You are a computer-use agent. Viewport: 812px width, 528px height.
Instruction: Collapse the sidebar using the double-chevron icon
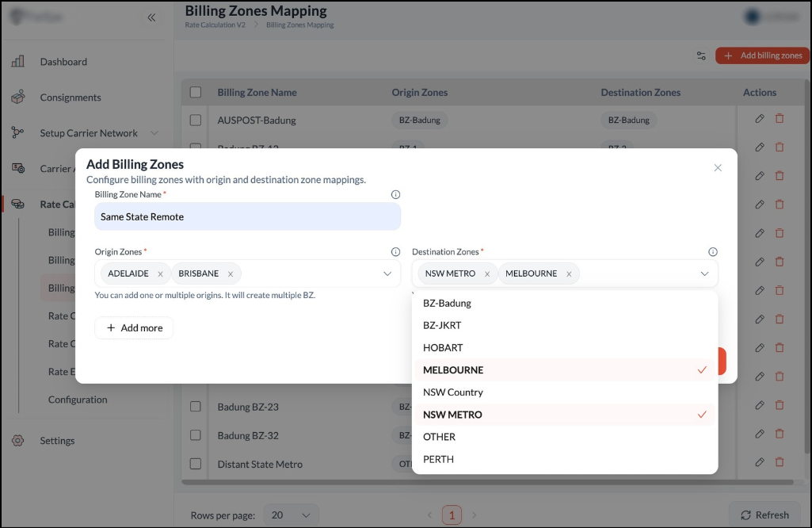pyautogui.click(x=151, y=17)
